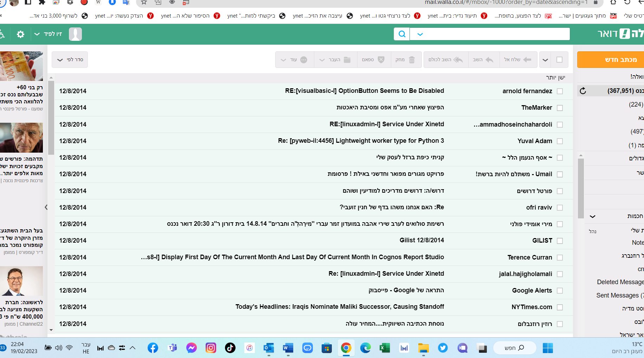Open the search options dropdown arrow
This screenshot has width=644, height=358.
(x=420, y=34)
